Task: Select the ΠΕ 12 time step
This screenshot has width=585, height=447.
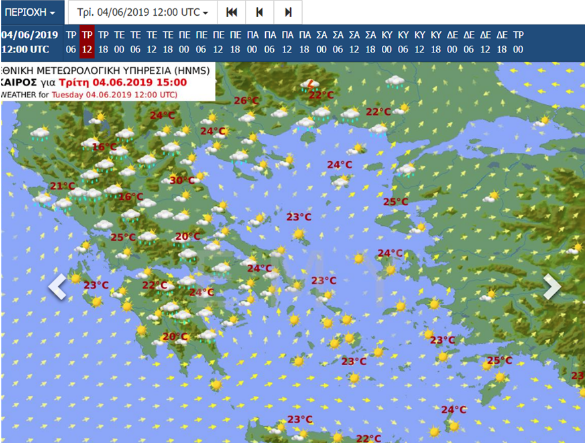Action: coord(218,42)
